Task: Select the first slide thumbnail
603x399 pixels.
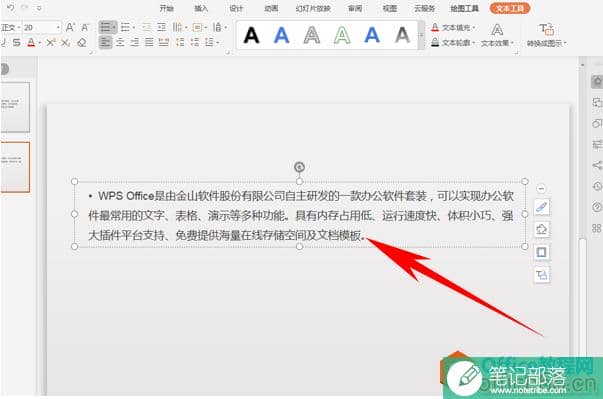Action: click(x=15, y=107)
